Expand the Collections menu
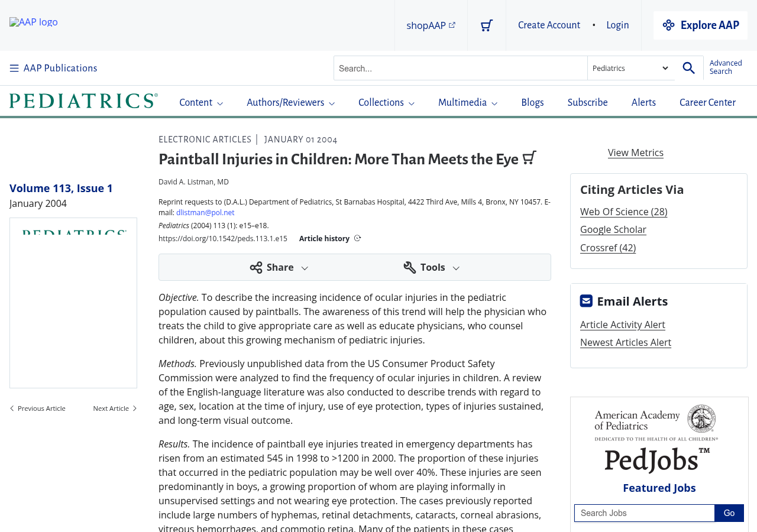 click(x=386, y=103)
